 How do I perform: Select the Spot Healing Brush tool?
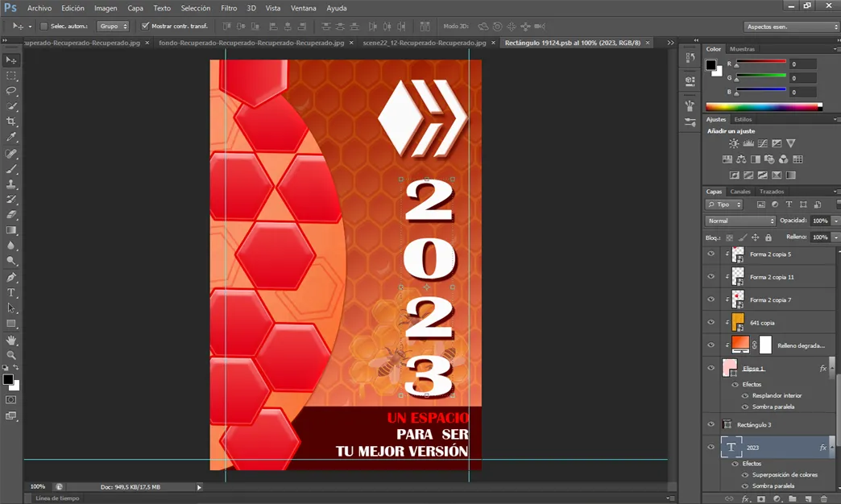point(11,154)
